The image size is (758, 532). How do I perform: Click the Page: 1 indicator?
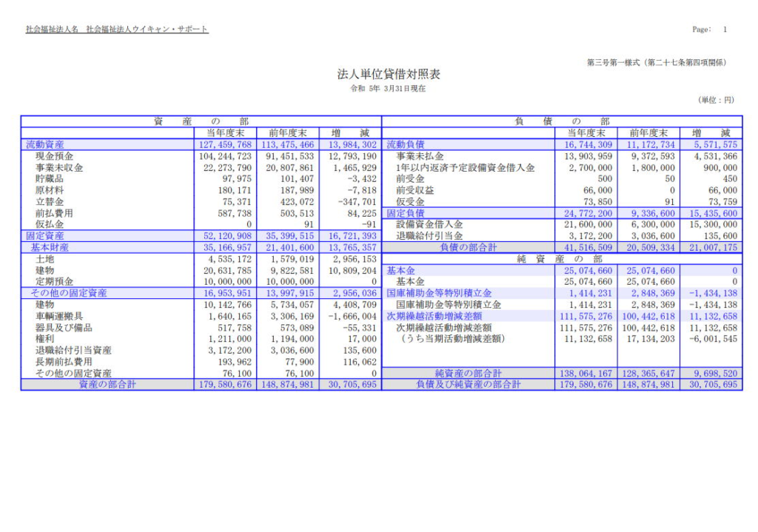click(x=709, y=30)
